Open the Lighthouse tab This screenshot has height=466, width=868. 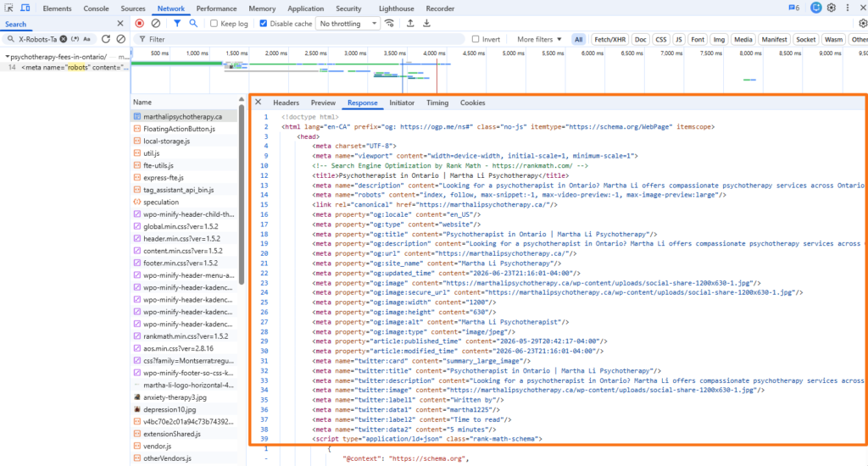pos(397,8)
